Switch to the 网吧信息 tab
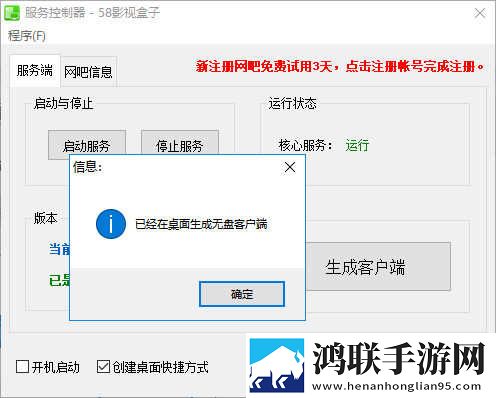The height and width of the screenshot is (398, 496). 88,72
